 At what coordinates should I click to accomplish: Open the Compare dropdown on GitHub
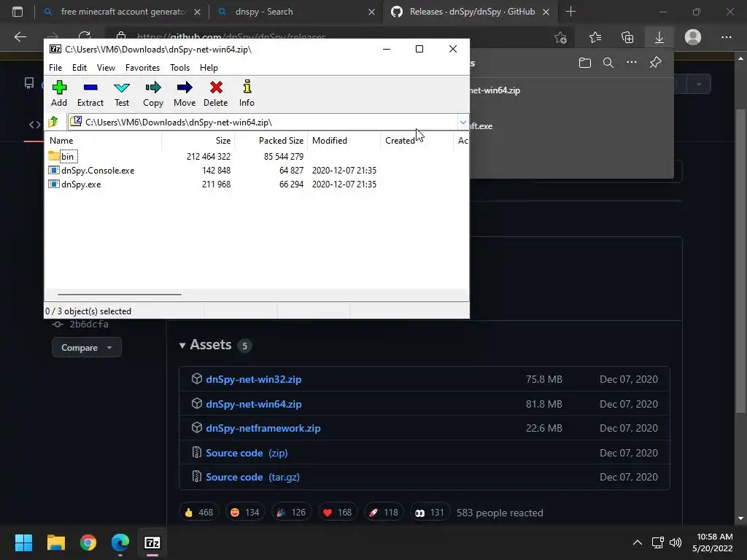pos(86,348)
